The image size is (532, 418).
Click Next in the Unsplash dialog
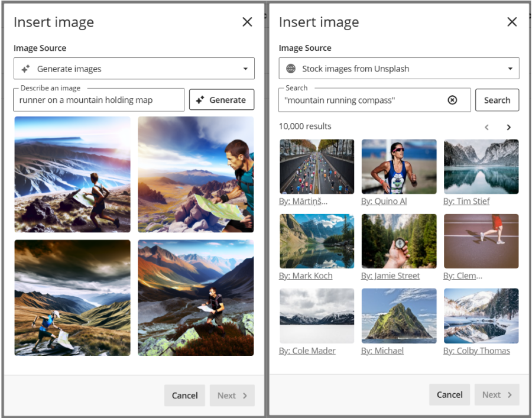click(x=497, y=395)
